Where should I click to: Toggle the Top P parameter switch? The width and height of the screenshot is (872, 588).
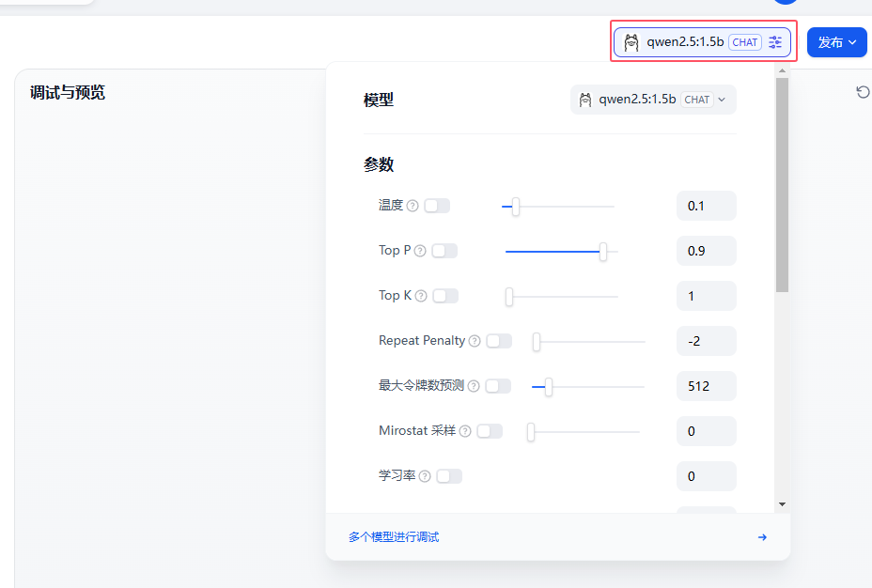[x=444, y=251]
